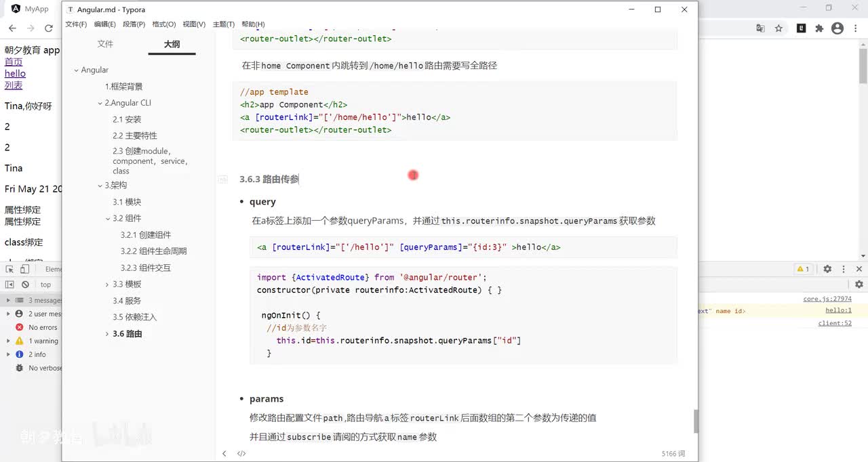868x462 pixels.
Task: Jump to 3.4 服务 in the outline
Action: (127, 301)
